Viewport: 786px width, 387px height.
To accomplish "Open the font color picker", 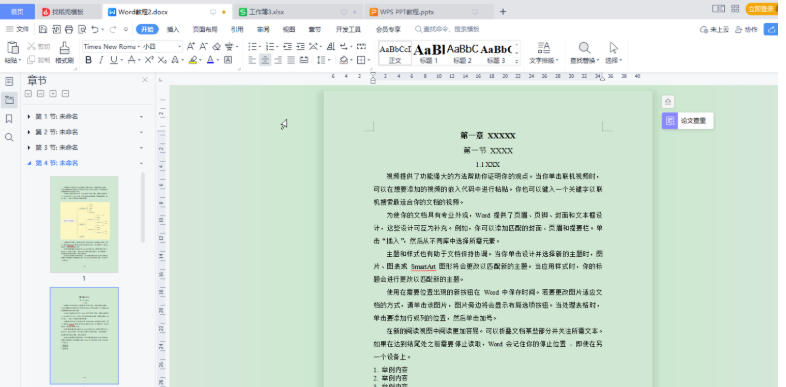I will (x=218, y=60).
